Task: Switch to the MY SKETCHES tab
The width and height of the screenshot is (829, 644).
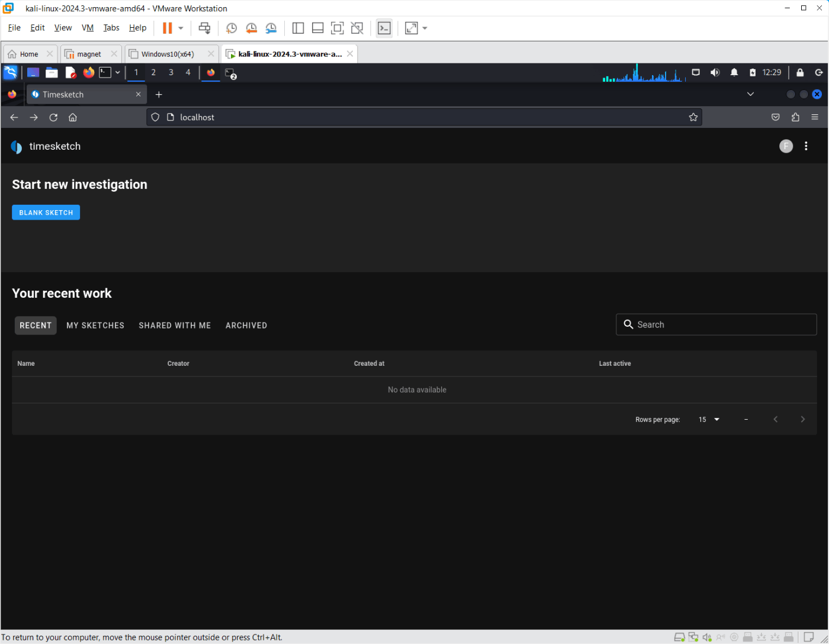Action: 95,326
